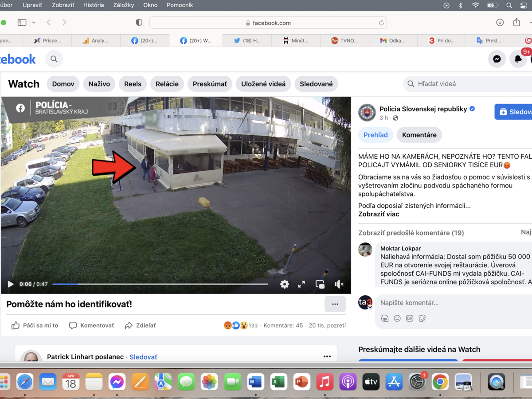Select the Naživo filter in Watch
Viewport: 532px width, 399px height.
[99, 84]
